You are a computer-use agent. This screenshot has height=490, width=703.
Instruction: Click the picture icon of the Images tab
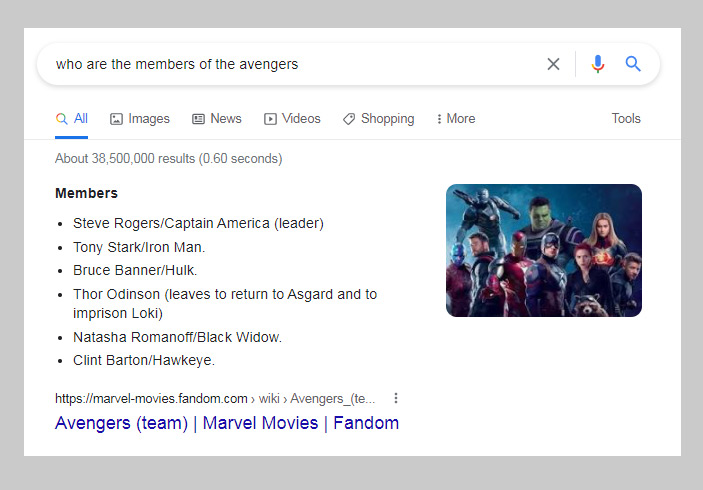(x=116, y=119)
